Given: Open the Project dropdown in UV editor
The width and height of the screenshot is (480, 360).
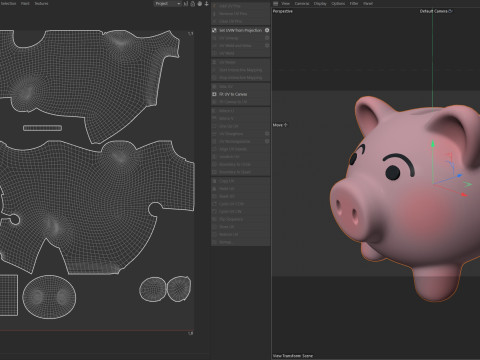Looking at the screenshot, I should (167, 4).
